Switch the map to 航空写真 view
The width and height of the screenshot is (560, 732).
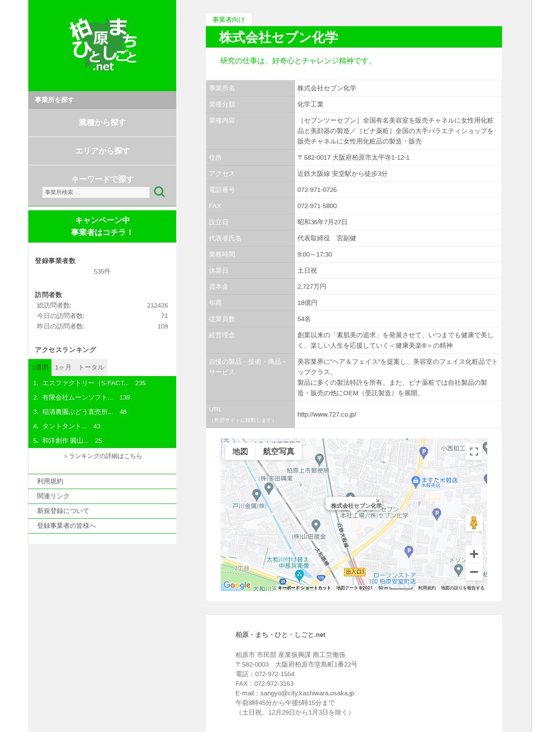pos(279,452)
